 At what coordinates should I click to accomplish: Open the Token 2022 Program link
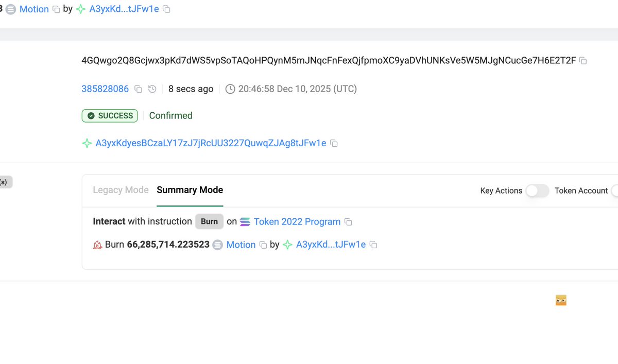point(297,222)
